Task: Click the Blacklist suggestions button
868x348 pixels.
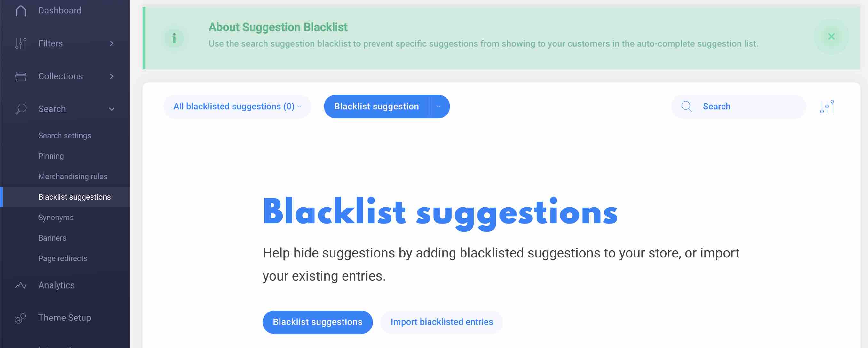Action: (318, 322)
